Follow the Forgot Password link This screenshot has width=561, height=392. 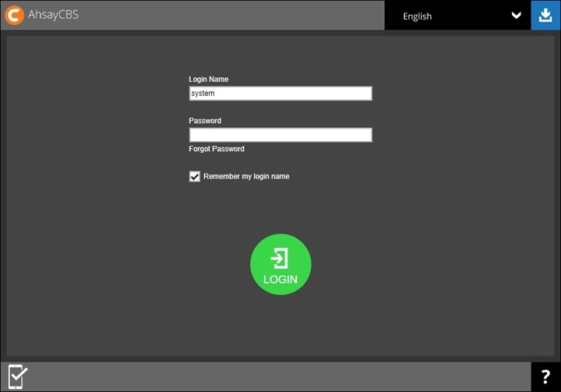[217, 149]
